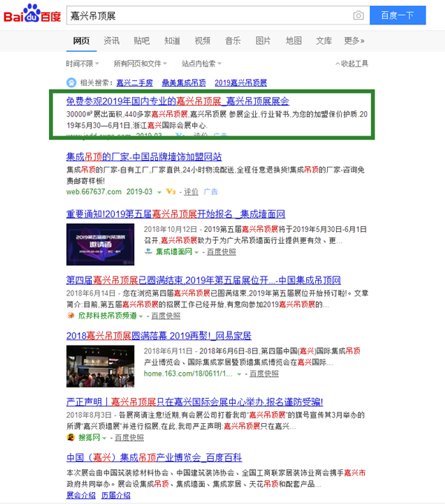This screenshot has width=445, height=504.
Task: Expand the arrow next to 欣邦科技吊顶频道
Action: click(140, 316)
